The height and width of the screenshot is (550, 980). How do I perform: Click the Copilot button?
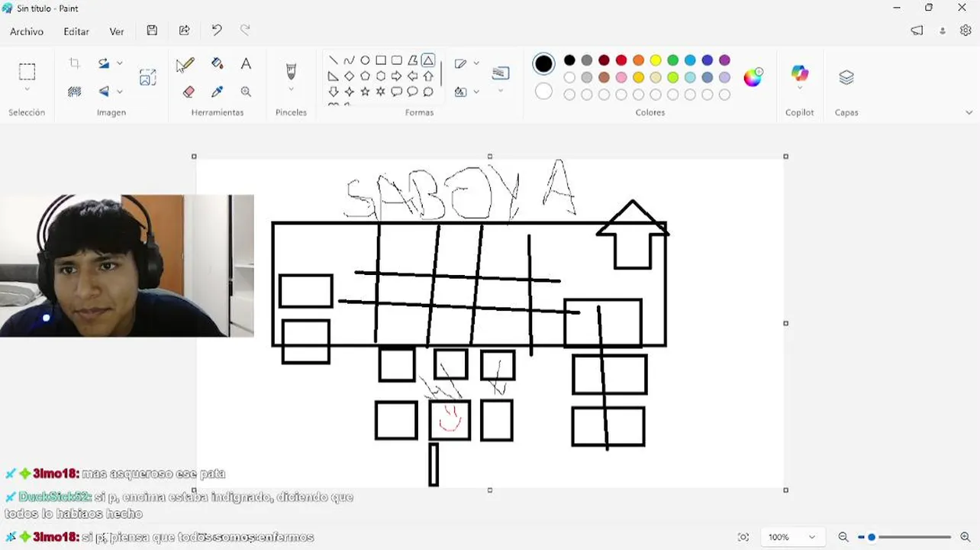[800, 73]
